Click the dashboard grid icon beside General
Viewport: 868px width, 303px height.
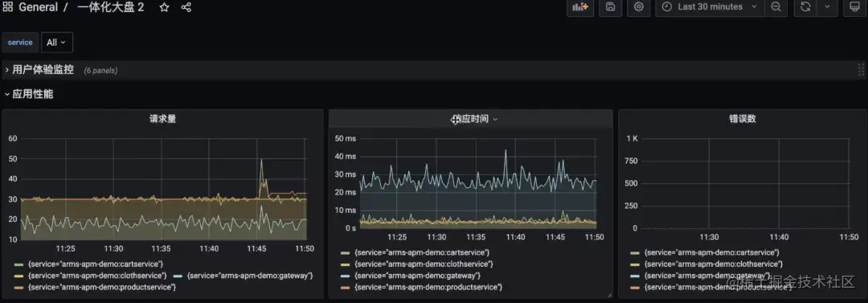pyautogui.click(x=8, y=7)
